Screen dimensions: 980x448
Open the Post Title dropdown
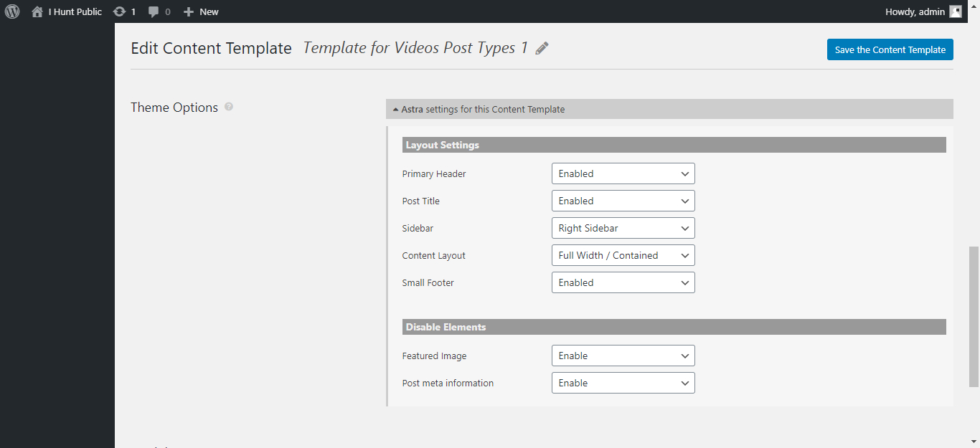[x=623, y=201]
